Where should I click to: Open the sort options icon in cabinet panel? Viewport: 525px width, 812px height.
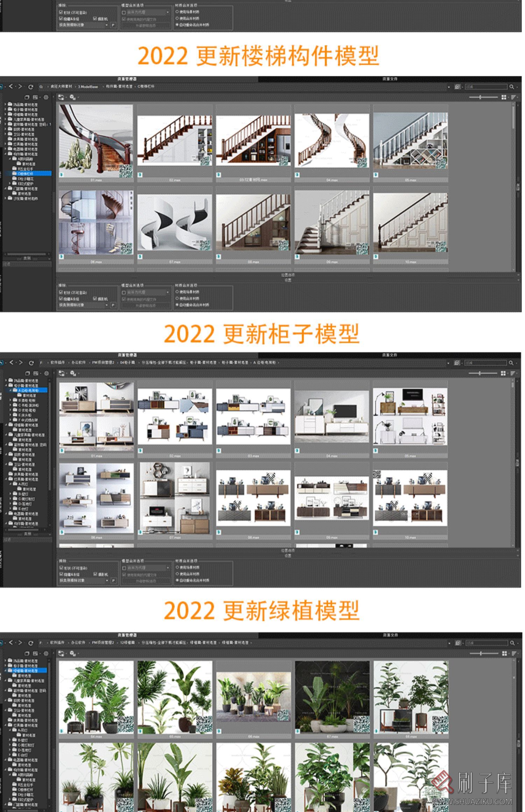(513, 373)
